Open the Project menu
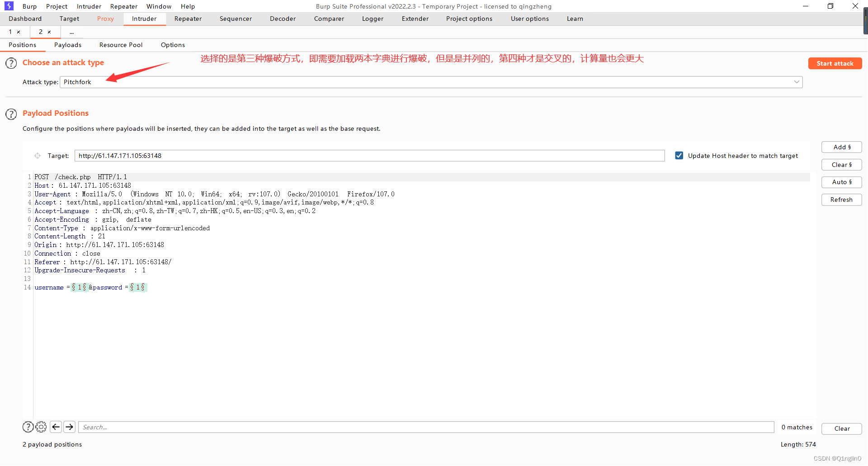 pyautogui.click(x=57, y=6)
